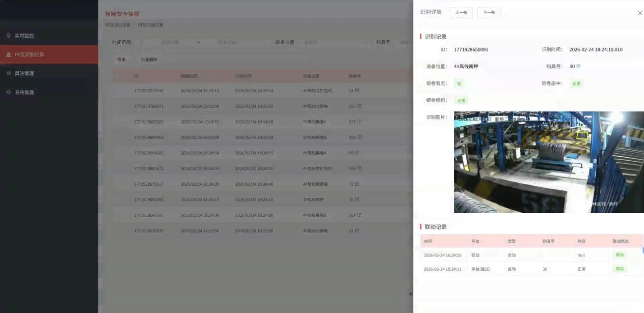Image resolution: width=644 pixels, height=313 pixels.
Task: Click the edit icon next to hook number 104
Action: pos(359,215)
